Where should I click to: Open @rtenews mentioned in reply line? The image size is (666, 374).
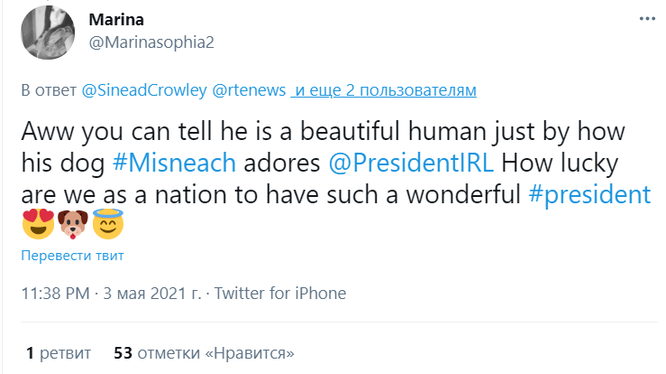tap(249, 90)
